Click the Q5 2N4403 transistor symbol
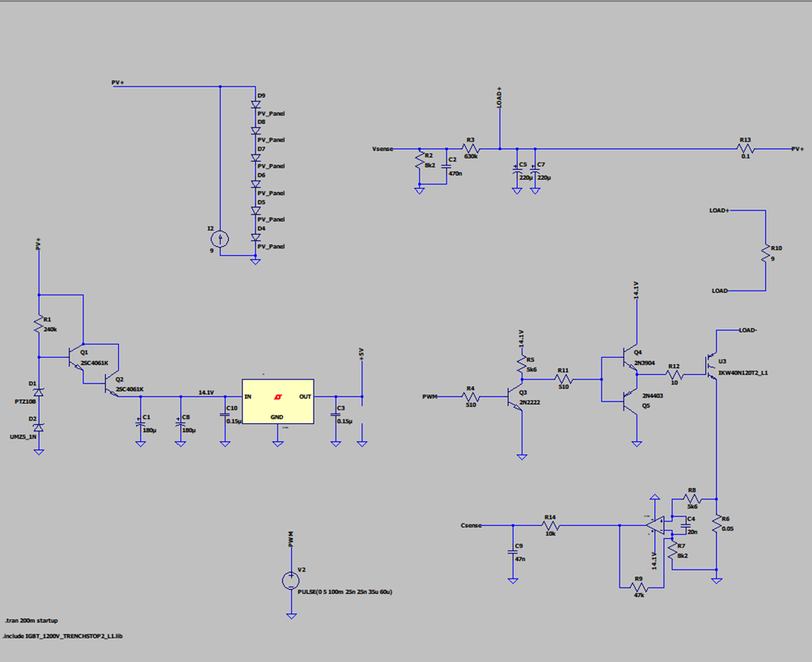This screenshot has height=662, width=812. (630, 401)
